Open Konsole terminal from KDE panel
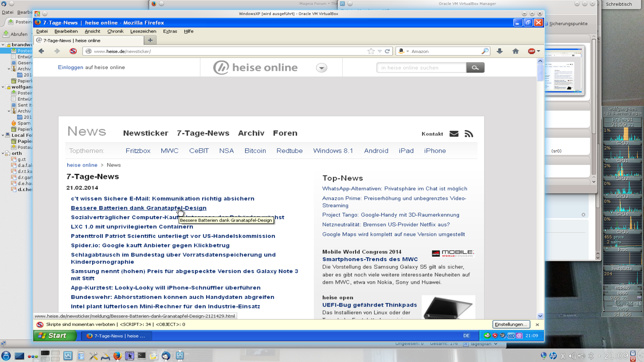The image size is (644, 362). [142, 356]
